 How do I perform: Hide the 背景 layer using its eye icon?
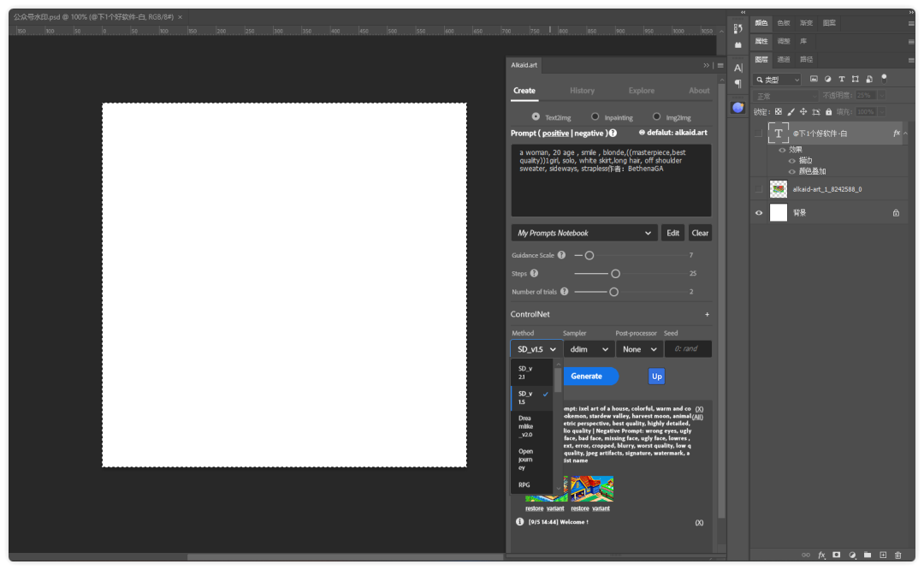point(758,212)
